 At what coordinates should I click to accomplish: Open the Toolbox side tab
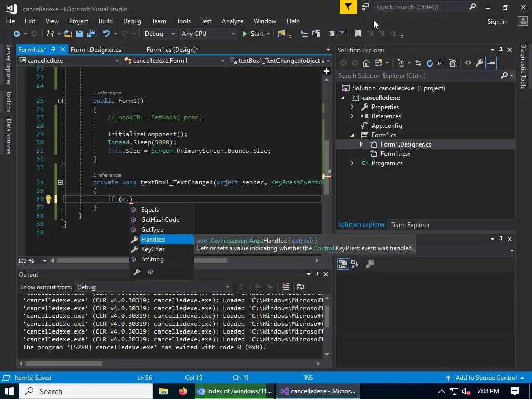(x=8, y=101)
